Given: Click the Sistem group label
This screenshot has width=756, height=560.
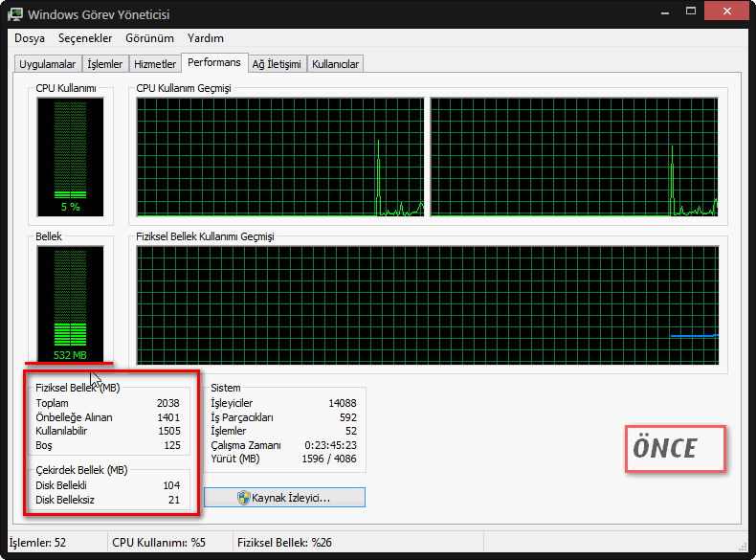Looking at the screenshot, I should tap(226, 388).
